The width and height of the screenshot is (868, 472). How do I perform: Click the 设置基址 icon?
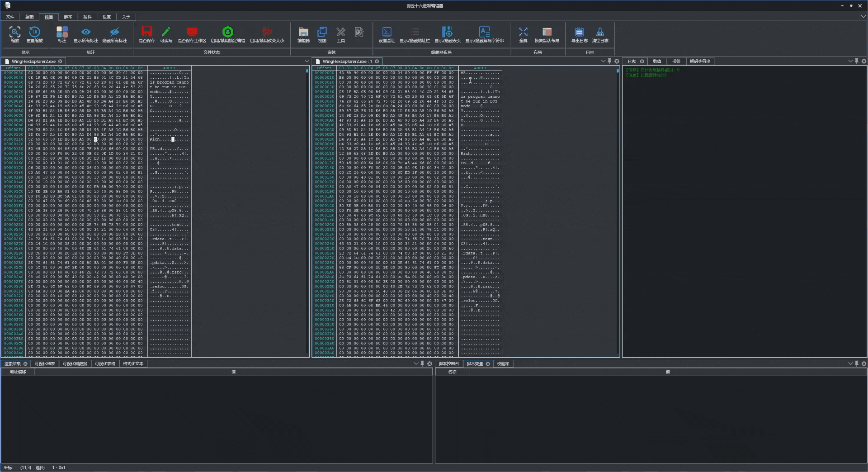point(387,32)
